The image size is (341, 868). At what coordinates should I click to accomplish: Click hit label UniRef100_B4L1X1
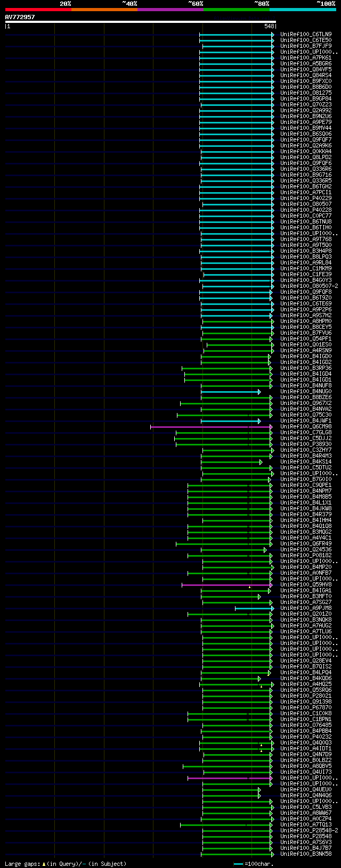pyautogui.click(x=306, y=502)
